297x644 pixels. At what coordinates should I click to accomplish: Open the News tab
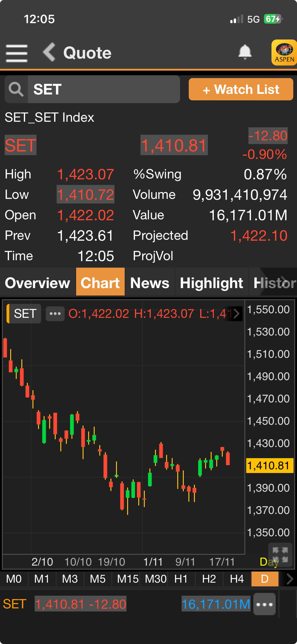pos(150,283)
